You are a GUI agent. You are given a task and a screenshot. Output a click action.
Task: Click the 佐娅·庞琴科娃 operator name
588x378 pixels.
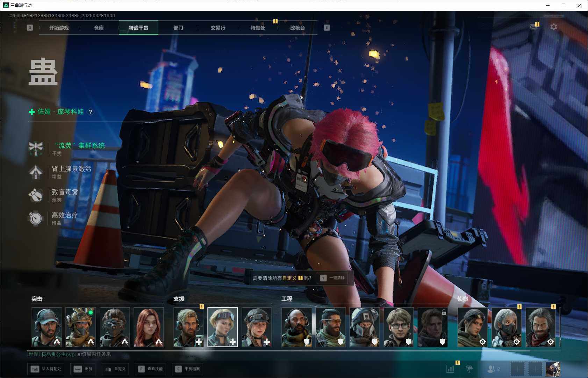click(61, 112)
